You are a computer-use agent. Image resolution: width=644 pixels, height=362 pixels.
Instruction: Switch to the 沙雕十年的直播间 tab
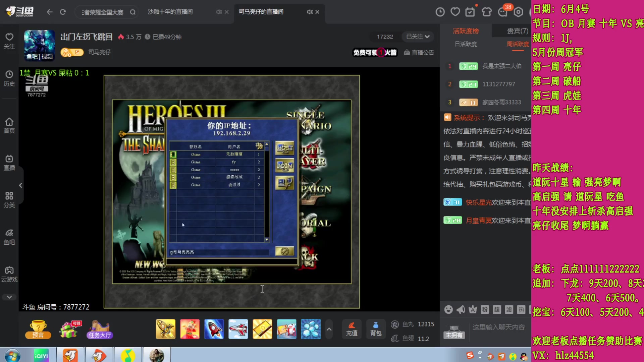point(170,12)
